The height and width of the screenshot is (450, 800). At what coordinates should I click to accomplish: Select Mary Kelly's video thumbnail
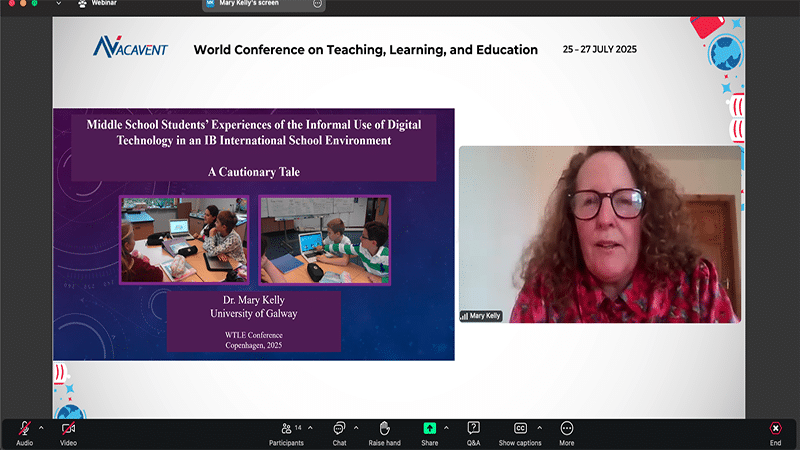[600, 234]
